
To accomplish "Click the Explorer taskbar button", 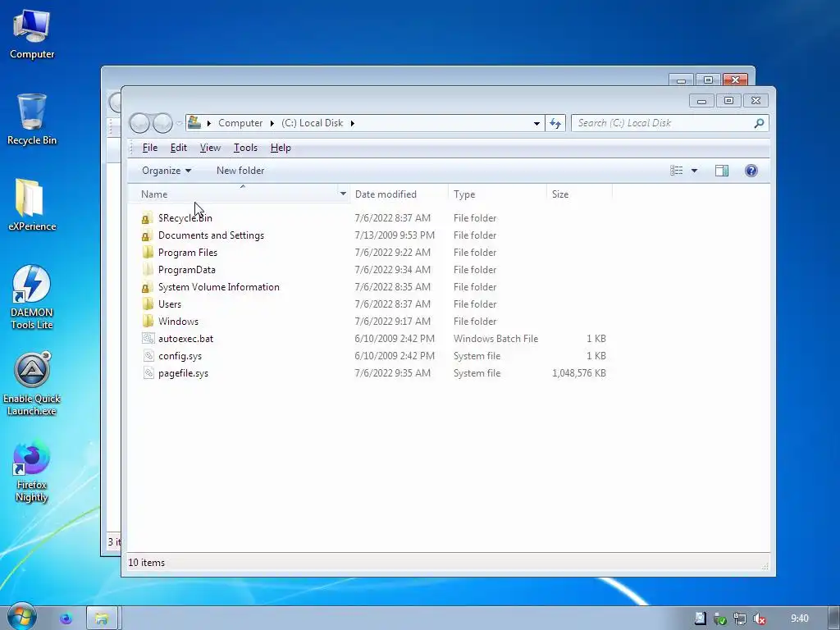I will [102, 619].
